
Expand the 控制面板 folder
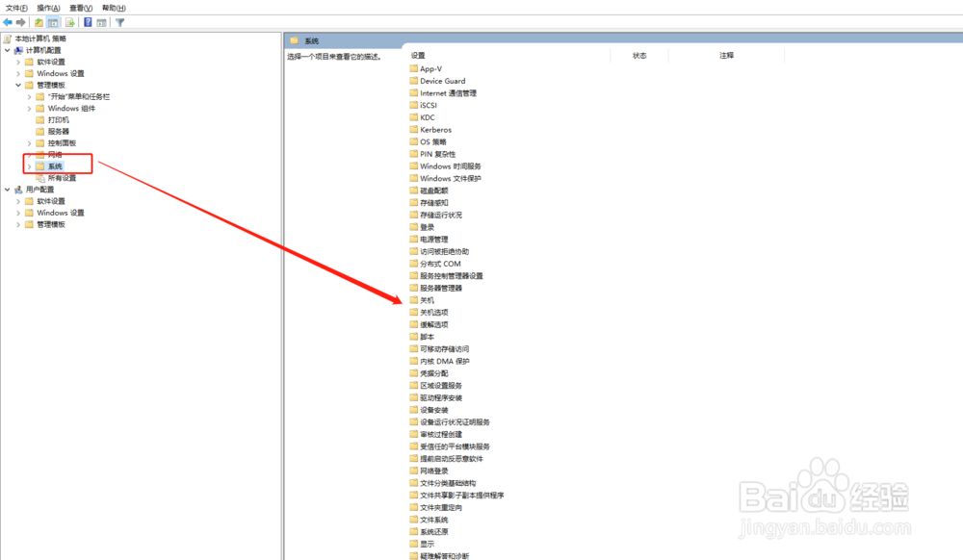pyautogui.click(x=30, y=143)
